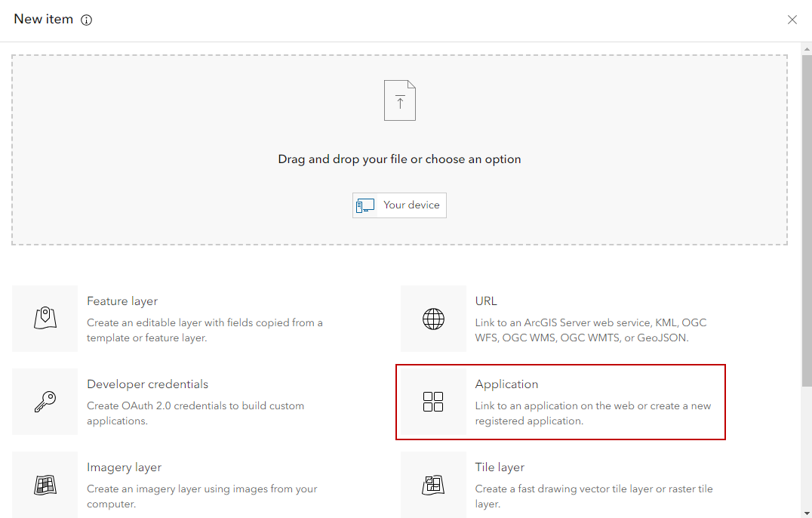Image resolution: width=812 pixels, height=518 pixels.
Task: Select the Feature layer title
Action: 122,301
